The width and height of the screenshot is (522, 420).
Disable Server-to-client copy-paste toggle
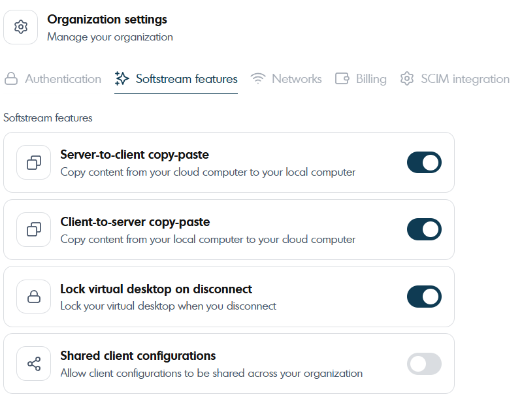(x=424, y=163)
